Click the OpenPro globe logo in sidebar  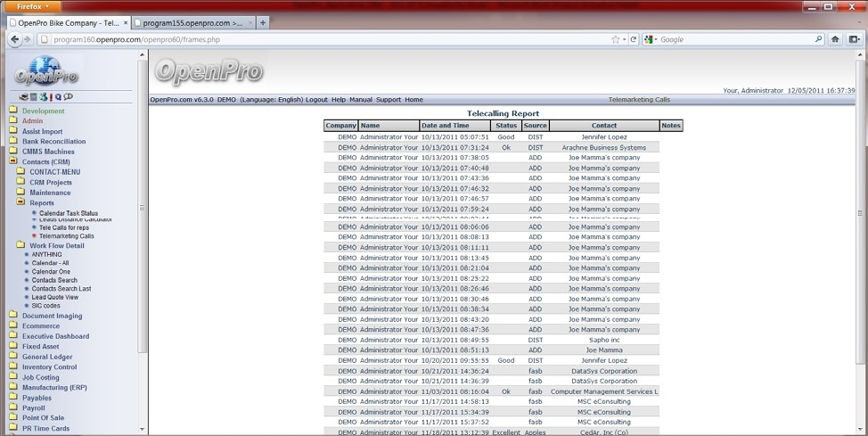pos(45,71)
